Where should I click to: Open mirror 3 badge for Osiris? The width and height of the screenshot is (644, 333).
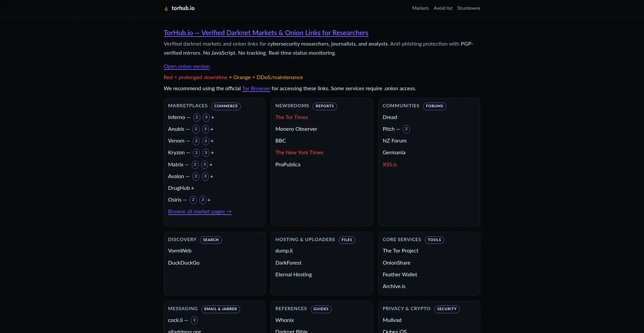click(x=203, y=200)
